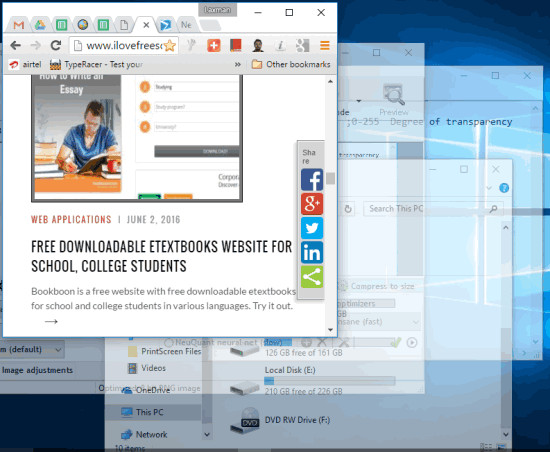Select Videos in Explorer navigation pane
This screenshot has height=452, width=550.
(x=147, y=368)
